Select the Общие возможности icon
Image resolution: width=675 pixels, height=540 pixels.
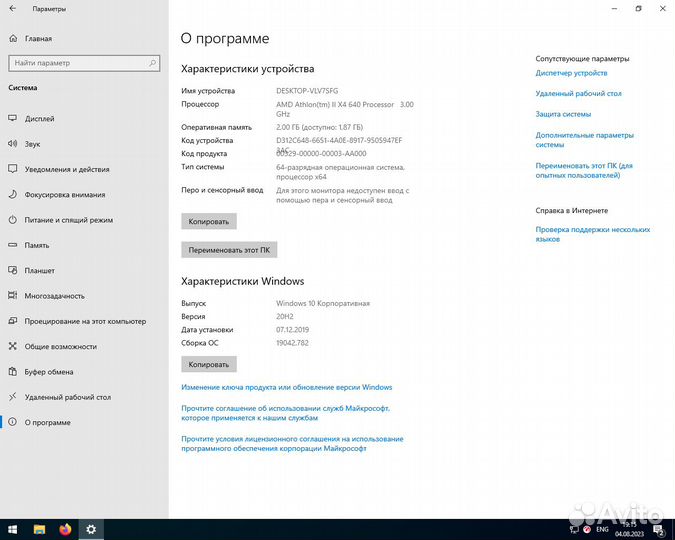click(13, 346)
